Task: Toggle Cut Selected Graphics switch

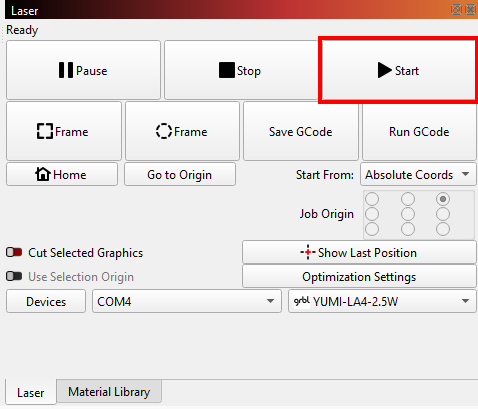Action: coord(14,252)
